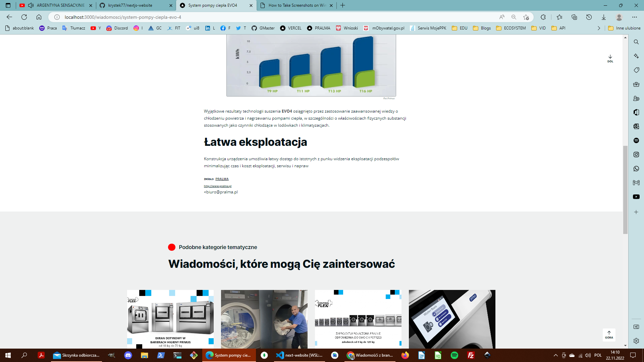Click the PRALMA source link
Image resolution: width=644 pixels, height=362 pixels.
coord(222,179)
